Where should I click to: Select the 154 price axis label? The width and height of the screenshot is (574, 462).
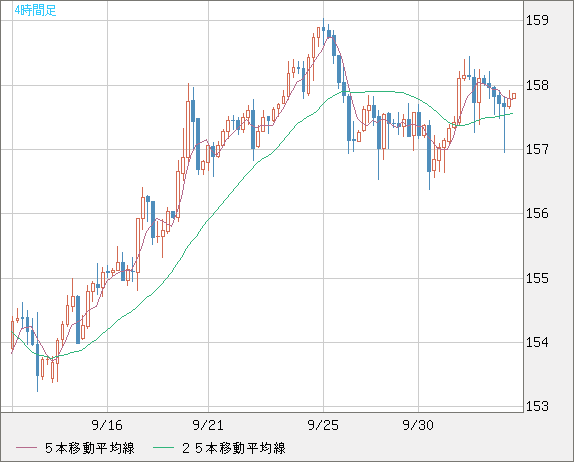click(537, 342)
